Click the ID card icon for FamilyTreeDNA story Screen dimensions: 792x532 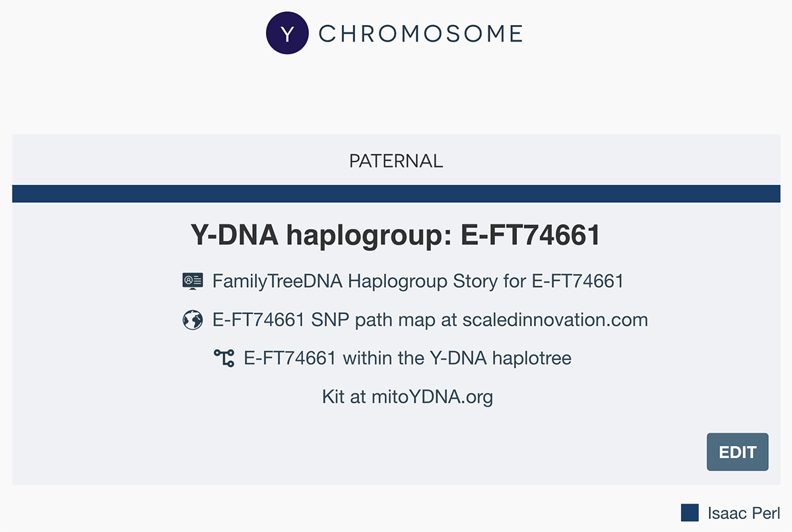[193, 281]
